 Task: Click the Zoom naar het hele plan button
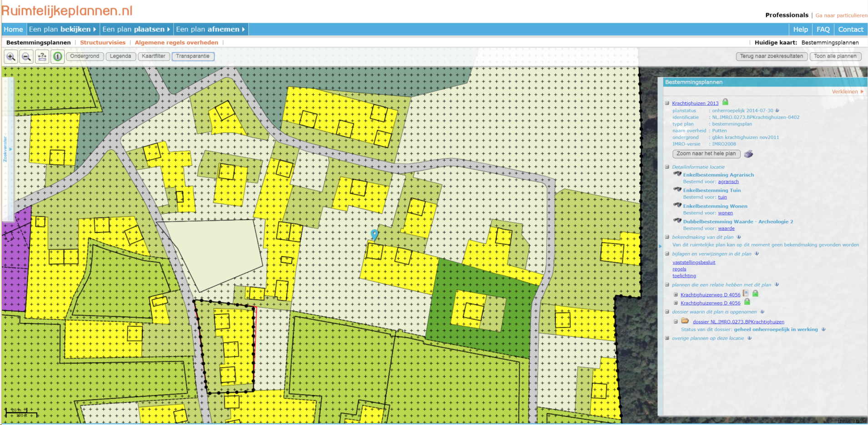click(x=706, y=154)
